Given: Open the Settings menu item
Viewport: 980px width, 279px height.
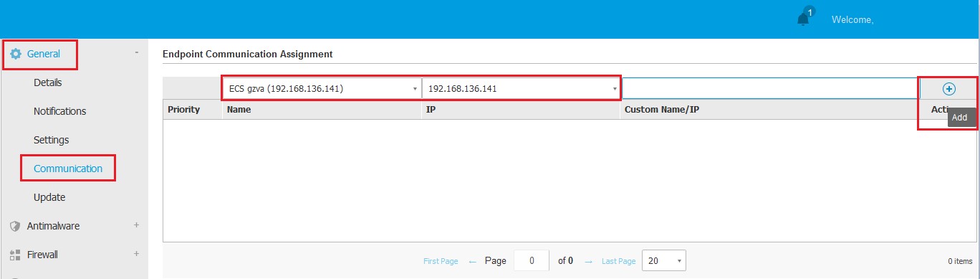Looking at the screenshot, I should coord(52,140).
